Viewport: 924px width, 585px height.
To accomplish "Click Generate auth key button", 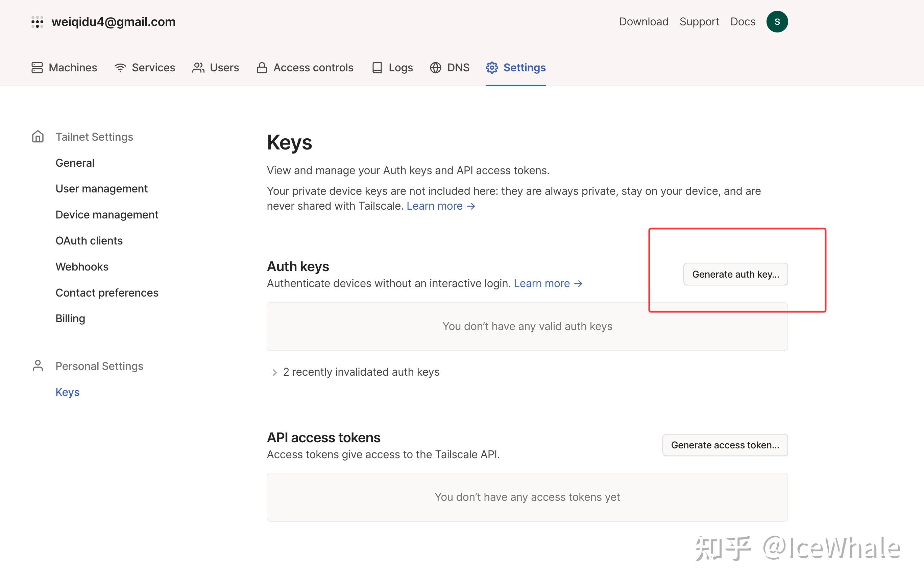I will point(735,274).
